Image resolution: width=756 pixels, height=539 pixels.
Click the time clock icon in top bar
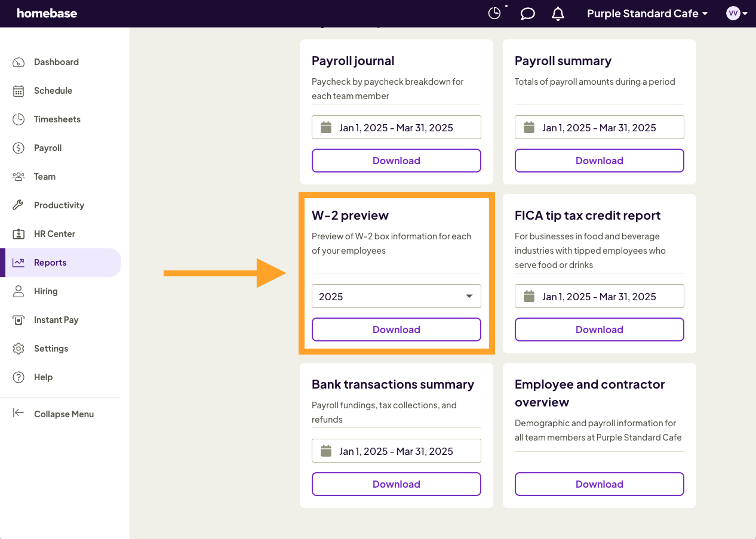[495, 13]
